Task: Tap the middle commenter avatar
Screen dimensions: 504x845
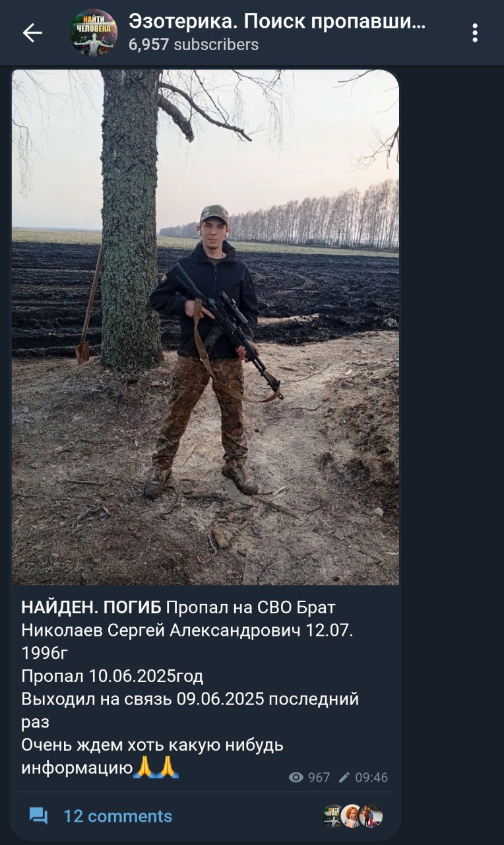Action: pyautogui.click(x=352, y=817)
